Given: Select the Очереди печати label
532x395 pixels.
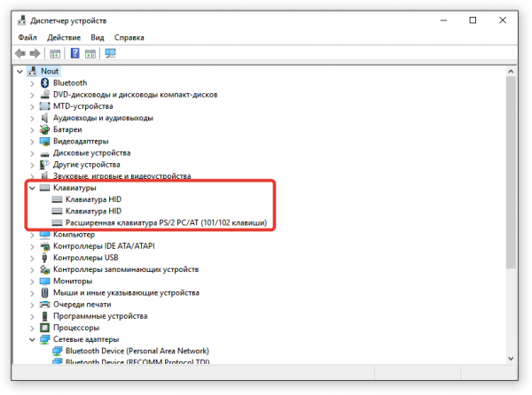Looking at the screenshot, I should (x=82, y=305).
